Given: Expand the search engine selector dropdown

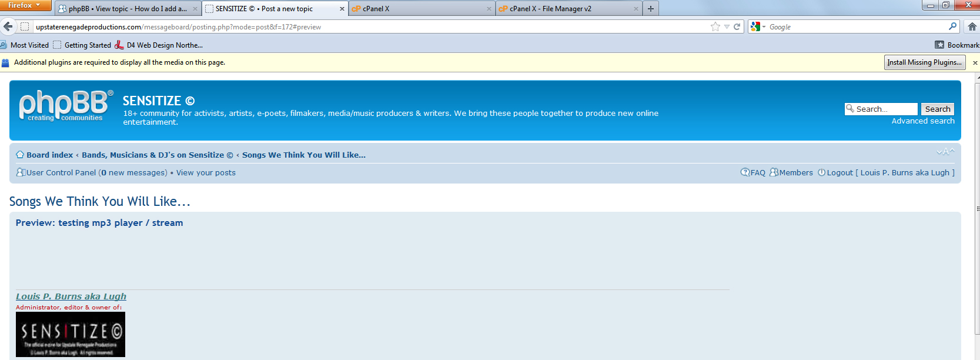Looking at the screenshot, I should [758, 26].
